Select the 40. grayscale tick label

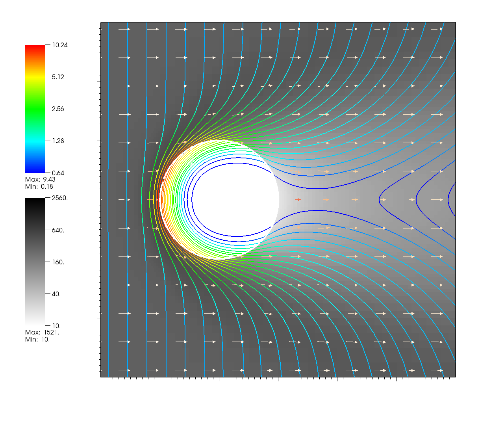click(x=56, y=294)
